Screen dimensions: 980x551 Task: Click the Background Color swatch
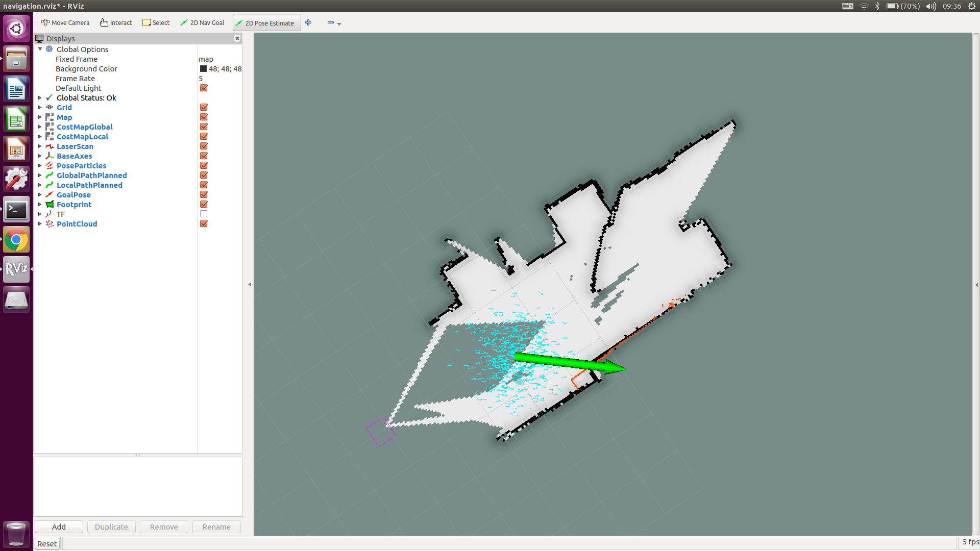coord(202,69)
